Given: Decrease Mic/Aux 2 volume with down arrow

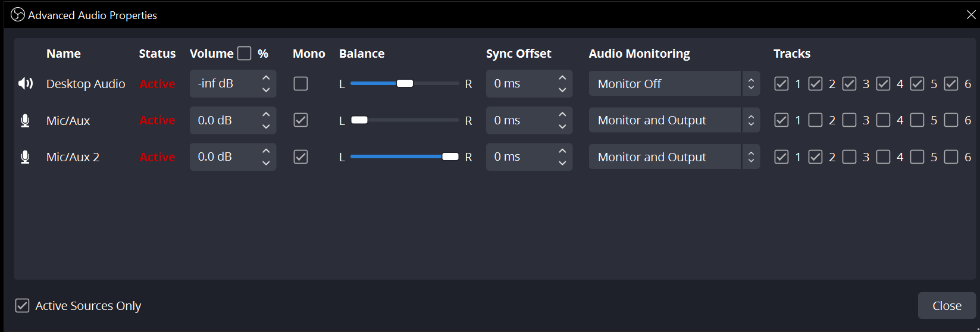Looking at the screenshot, I should coord(266,163).
